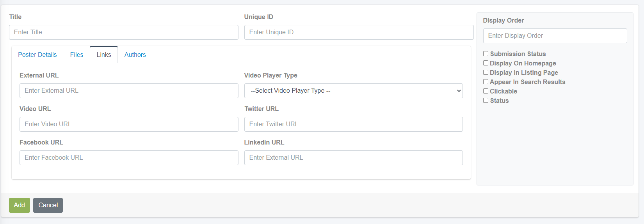Enable the Clickable checkbox

pos(486,91)
